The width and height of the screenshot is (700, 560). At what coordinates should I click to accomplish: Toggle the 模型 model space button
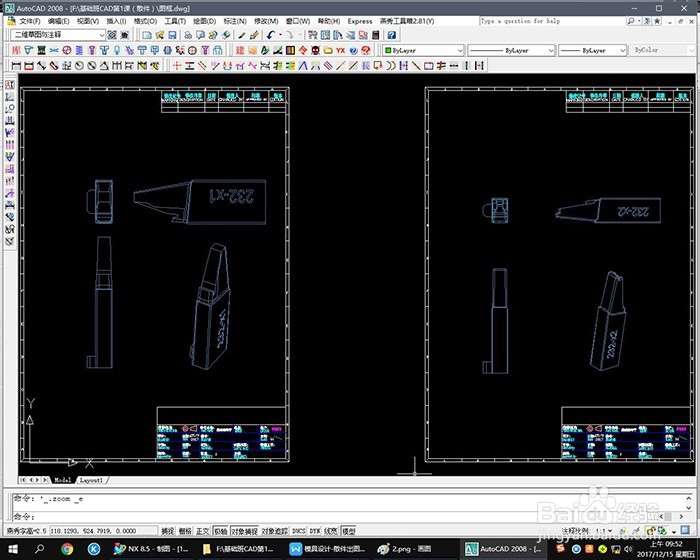348,531
